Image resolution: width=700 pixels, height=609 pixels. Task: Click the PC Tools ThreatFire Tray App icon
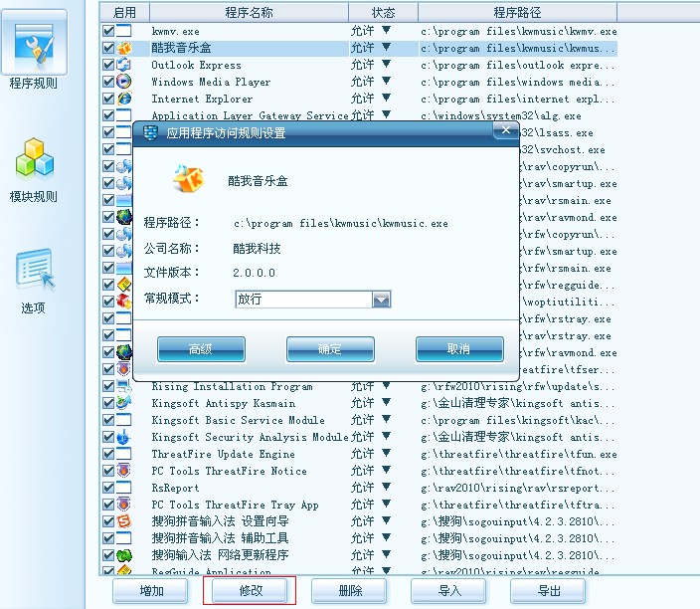click(124, 505)
